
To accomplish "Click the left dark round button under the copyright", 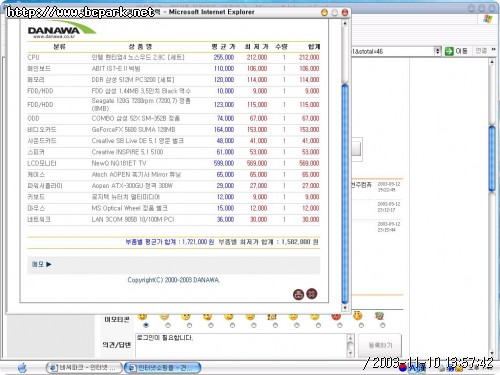I will coord(298,294).
